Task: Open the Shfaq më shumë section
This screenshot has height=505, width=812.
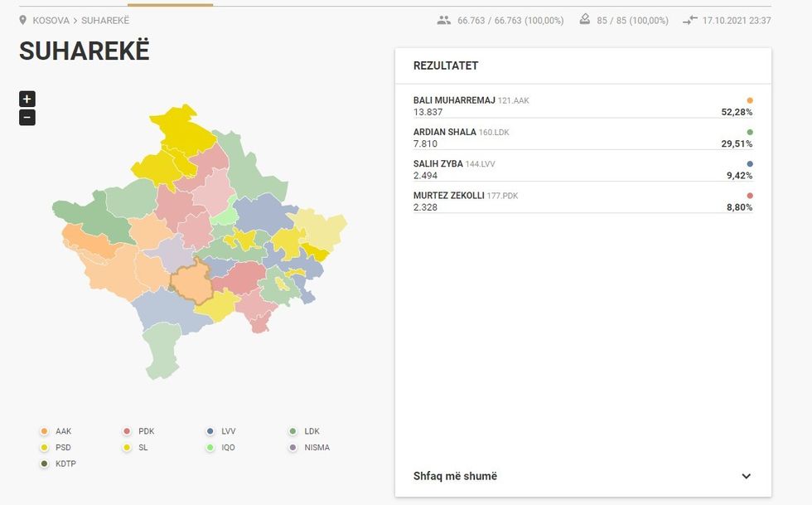Action: coord(455,476)
